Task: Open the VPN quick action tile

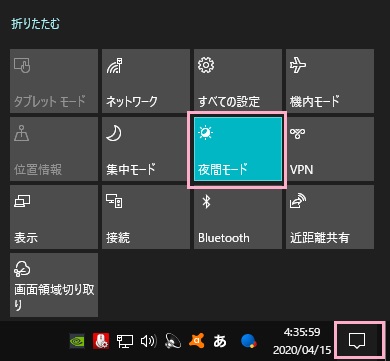Action: (x=330, y=149)
